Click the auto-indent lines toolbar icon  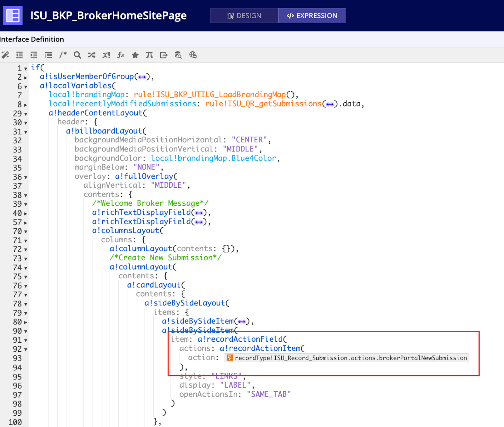point(49,55)
